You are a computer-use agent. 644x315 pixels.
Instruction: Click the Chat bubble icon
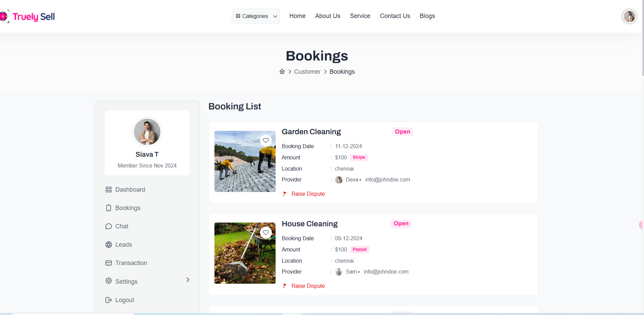(108, 226)
